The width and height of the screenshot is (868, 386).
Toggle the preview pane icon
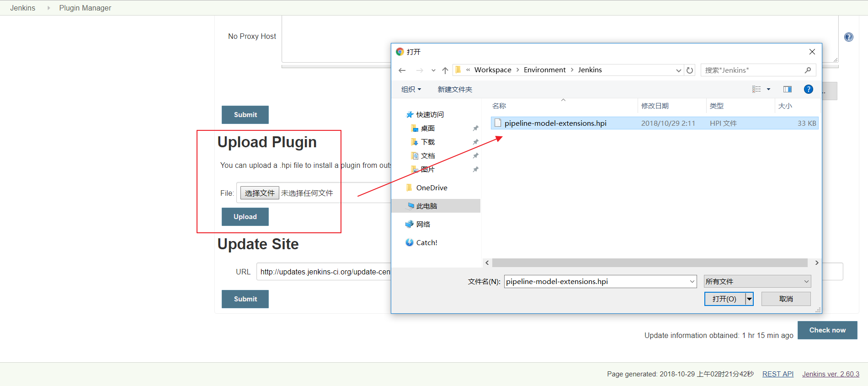(788, 89)
